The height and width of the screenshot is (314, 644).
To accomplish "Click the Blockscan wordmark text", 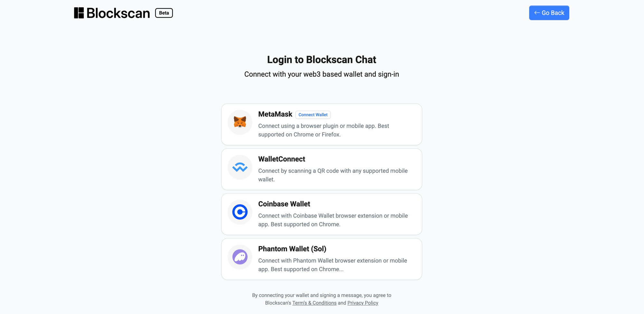I will pos(118,13).
